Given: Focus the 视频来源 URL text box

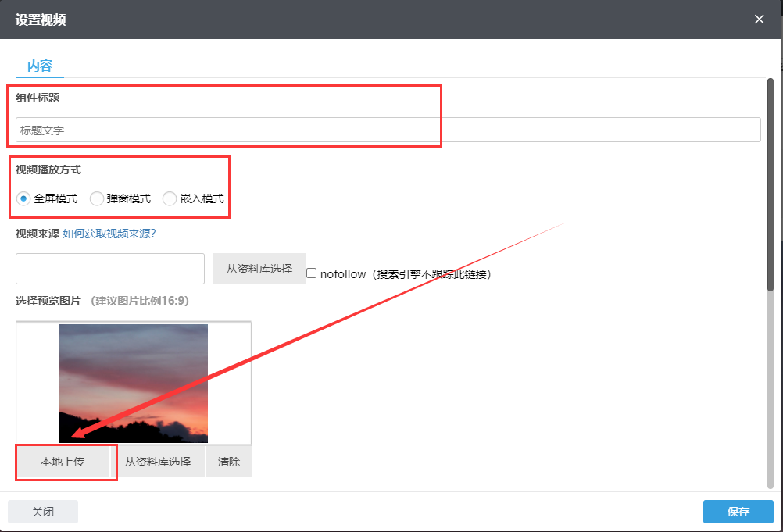Looking at the screenshot, I should (x=110, y=269).
